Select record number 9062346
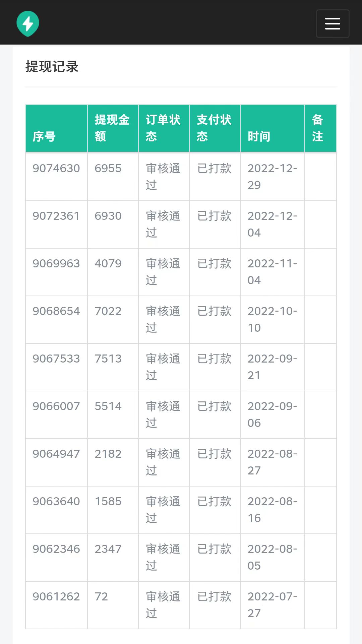This screenshot has height=644, width=362. [x=56, y=549]
